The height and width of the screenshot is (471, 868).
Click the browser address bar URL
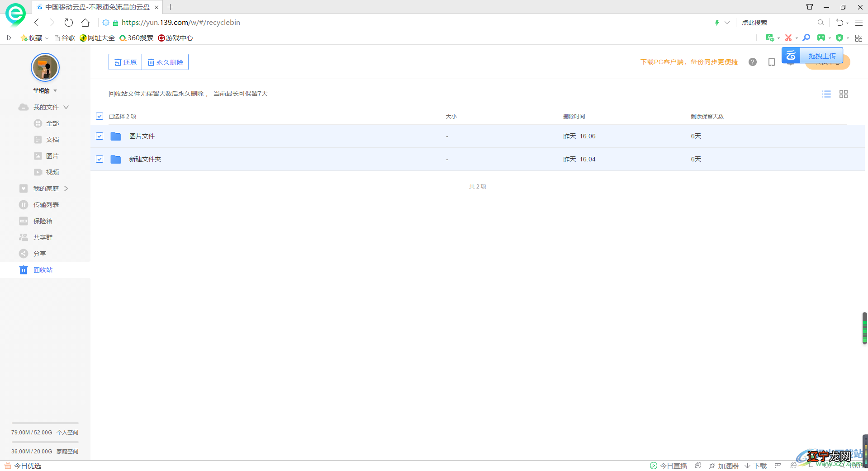[x=181, y=23]
